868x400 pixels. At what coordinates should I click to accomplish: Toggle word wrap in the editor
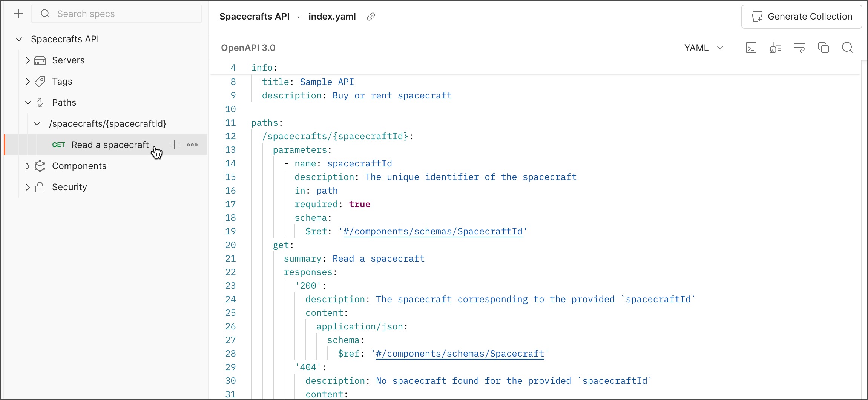pyautogui.click(x=799, y=48)
